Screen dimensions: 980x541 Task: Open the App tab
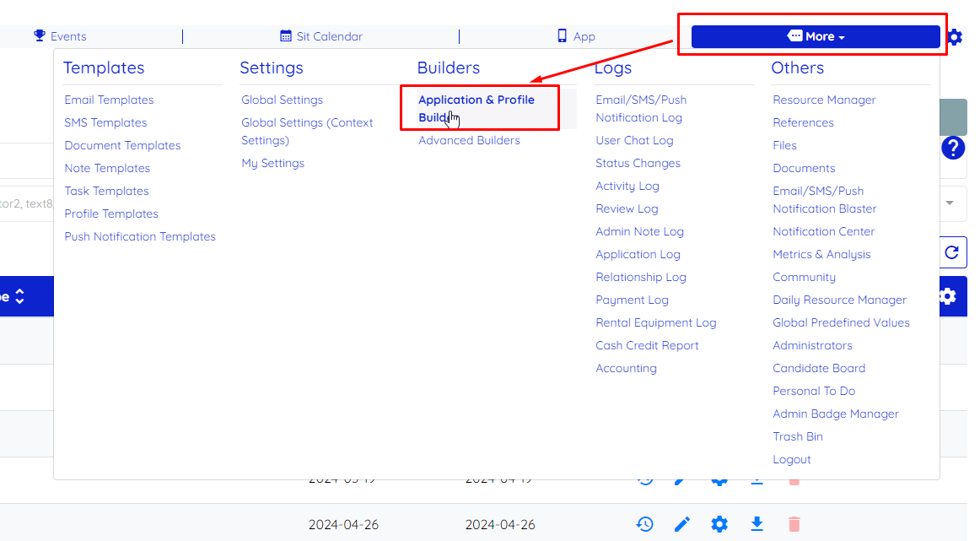(x=576, y=36)
